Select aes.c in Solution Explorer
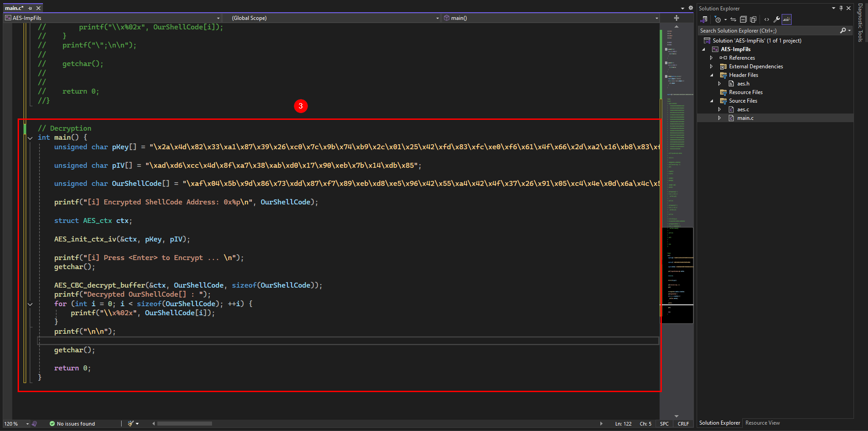Viewport: 868px width, 431px height. (743, 109)
